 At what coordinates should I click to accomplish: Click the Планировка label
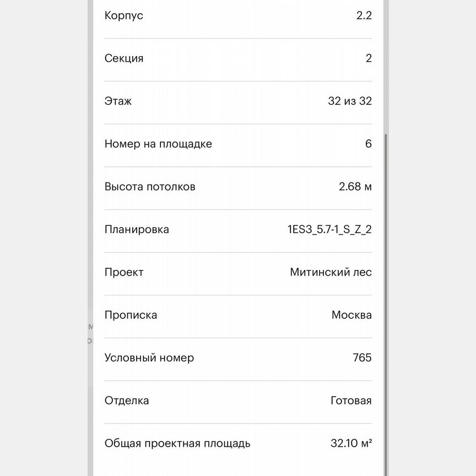(x=137, y=230)
